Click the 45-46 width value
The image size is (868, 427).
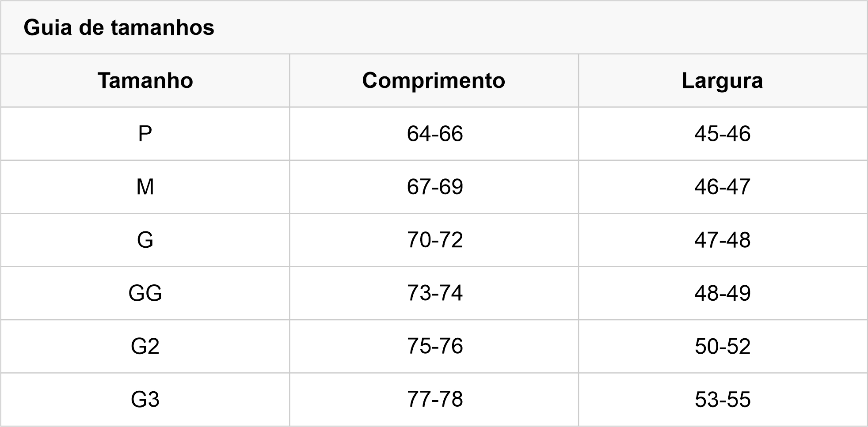723,134
